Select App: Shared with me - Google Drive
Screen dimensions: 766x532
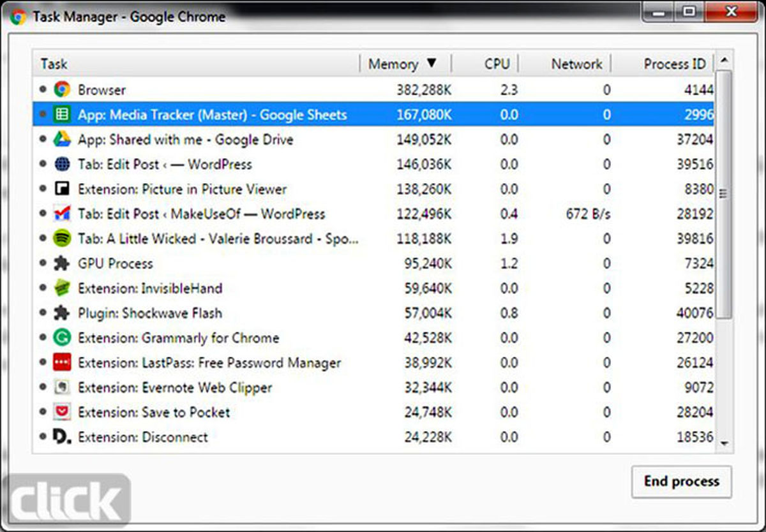click(x=373, y=140)
